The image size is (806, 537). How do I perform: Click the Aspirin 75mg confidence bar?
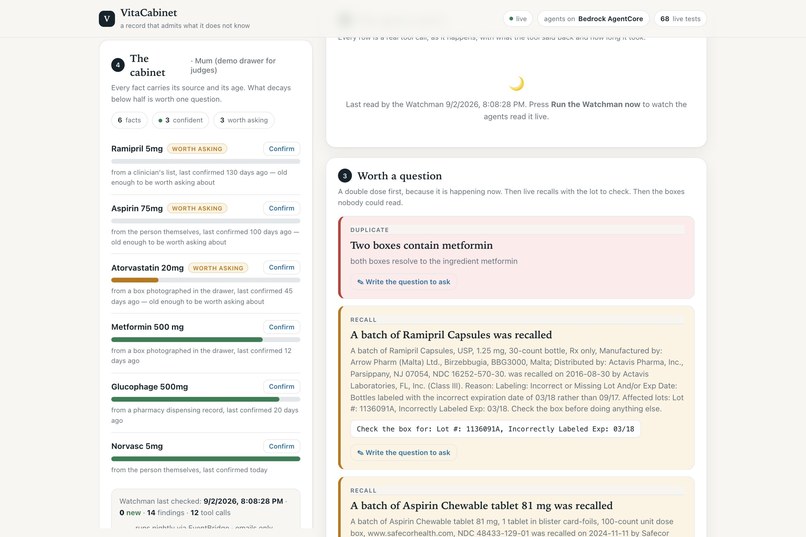pyautogui.click(x=206, y=221)
